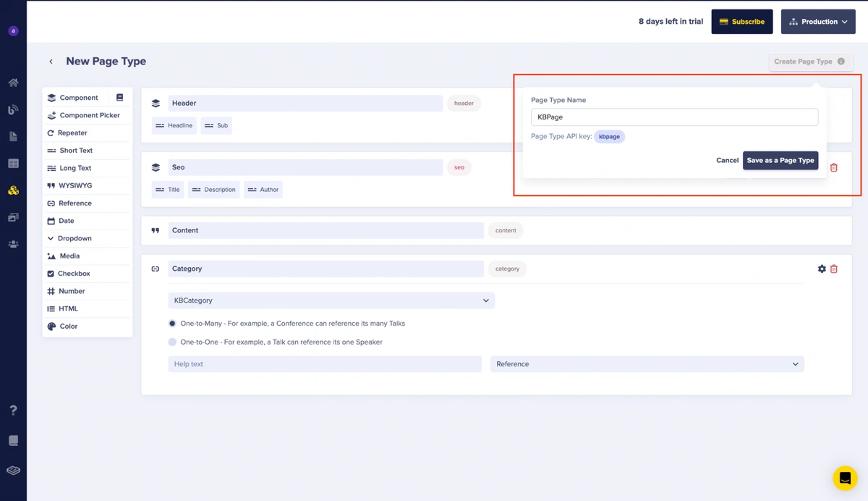
Task: Click the home icon in left sidebar
Action: point(13,83)
